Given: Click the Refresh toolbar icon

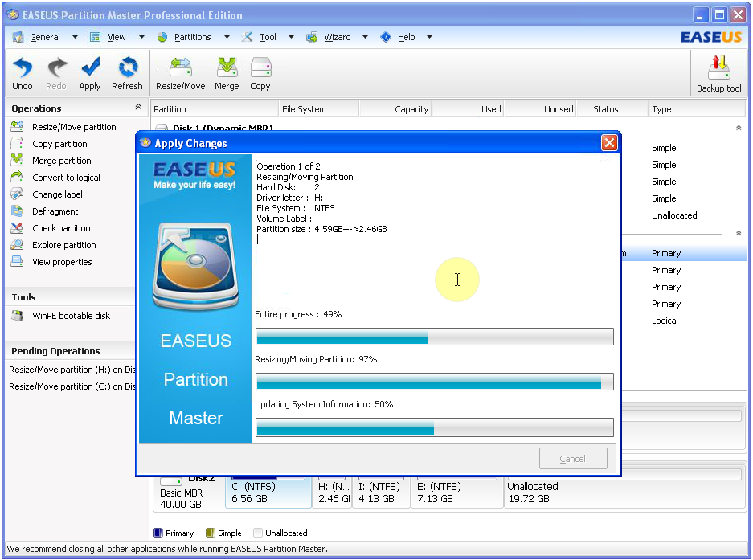Looking at the screenshot, I should click(128, 67).
